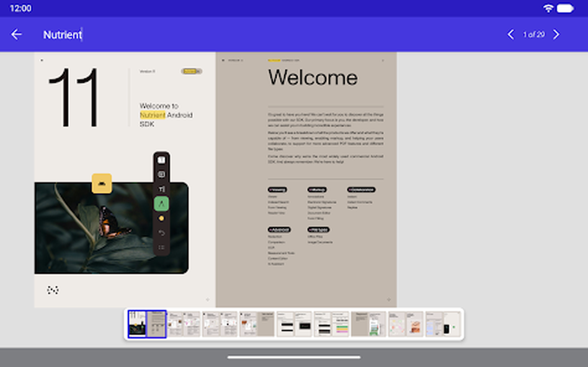Tap the Wi-Fi icon in the status bar
This screenshot has width=588, height=367.
548,8
